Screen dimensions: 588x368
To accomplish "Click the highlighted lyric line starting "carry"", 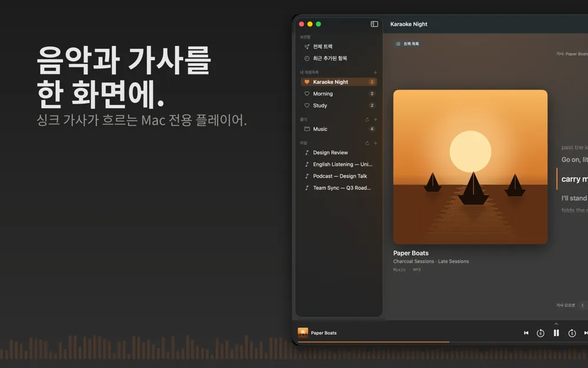I will point(574,179).
